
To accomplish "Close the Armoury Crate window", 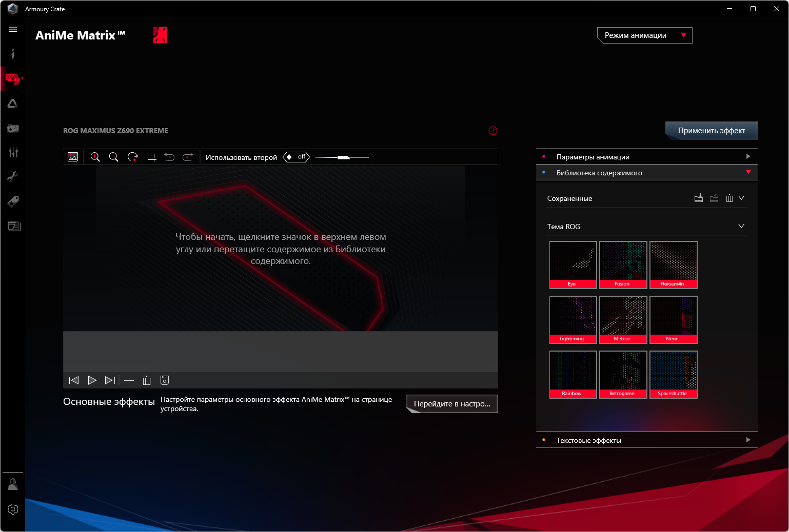I will 777,9.
